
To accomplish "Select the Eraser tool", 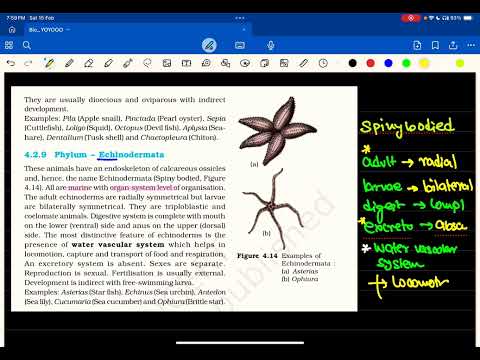I will coord(88,63).
